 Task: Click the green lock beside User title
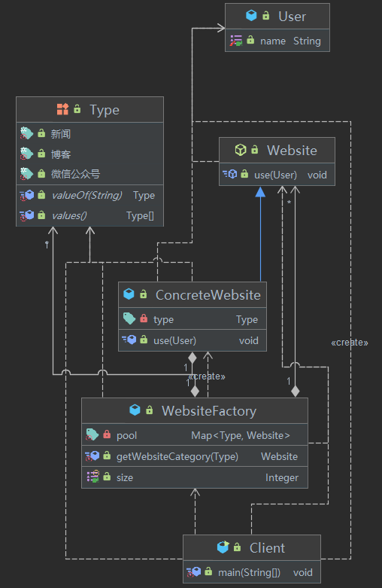pyautogui.click(x=266, y=15)
